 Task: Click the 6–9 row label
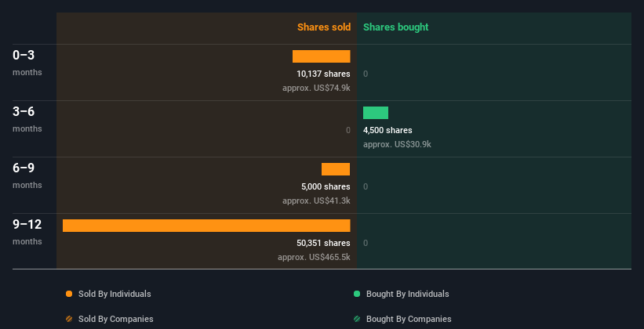click(24, 168)
